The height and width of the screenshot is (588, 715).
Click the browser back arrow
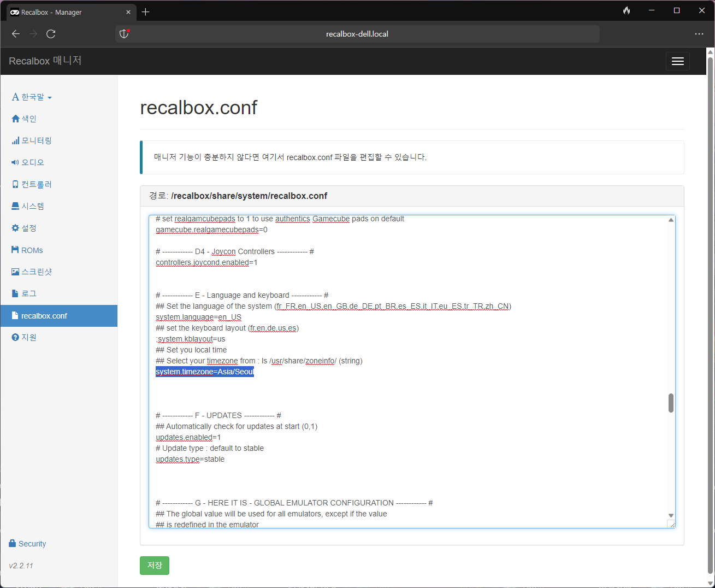click(x=16, y=34)
